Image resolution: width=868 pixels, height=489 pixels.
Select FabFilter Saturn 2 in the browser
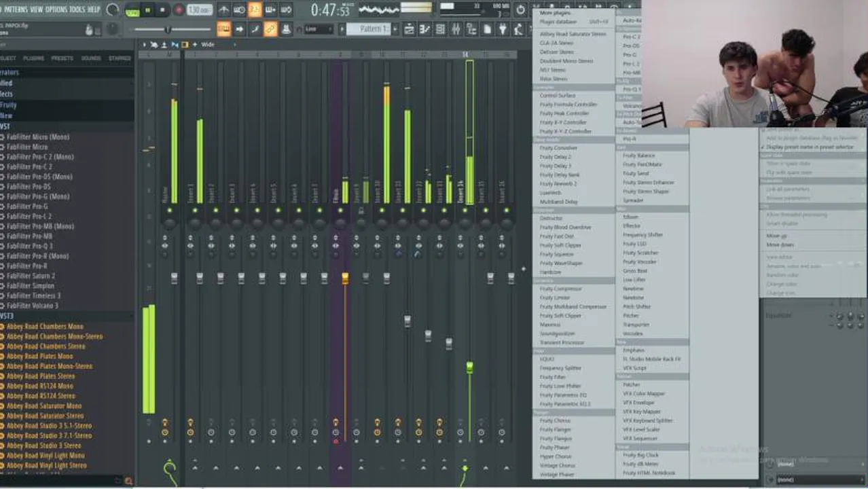(x=31, y=276)
